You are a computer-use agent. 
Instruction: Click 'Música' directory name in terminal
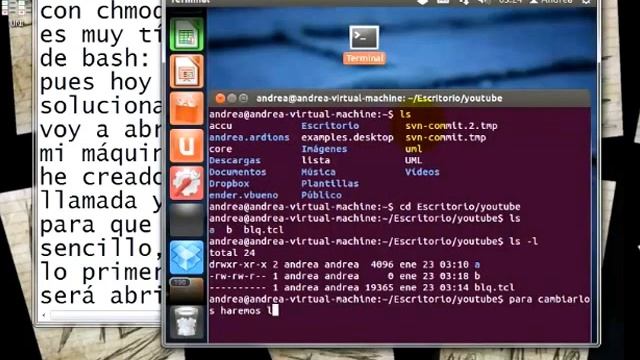click(x=318, y=172)
